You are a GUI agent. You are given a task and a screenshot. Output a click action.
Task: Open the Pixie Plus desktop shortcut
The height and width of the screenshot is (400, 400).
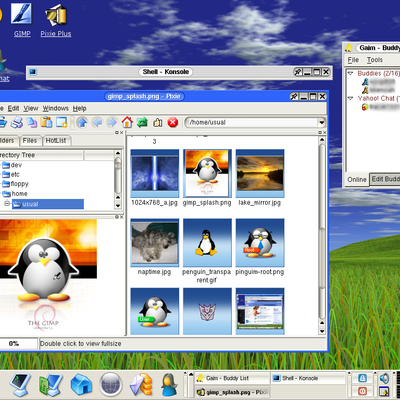[56, 19]
